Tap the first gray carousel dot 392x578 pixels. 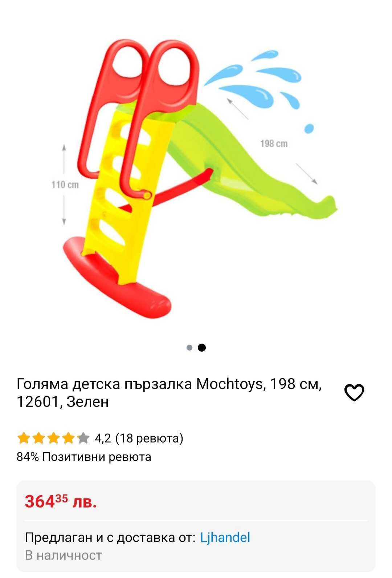pos(189,348)
